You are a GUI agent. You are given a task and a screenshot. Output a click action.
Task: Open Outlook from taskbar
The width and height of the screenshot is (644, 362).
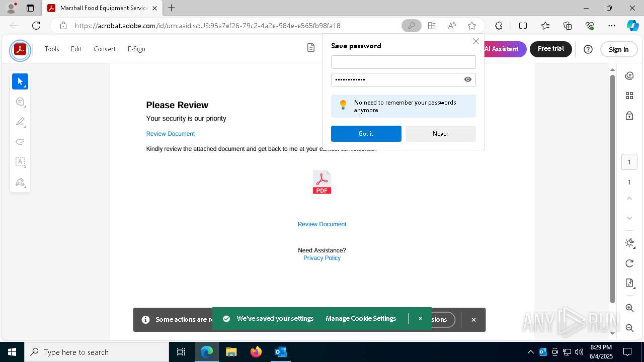(281, 352)
